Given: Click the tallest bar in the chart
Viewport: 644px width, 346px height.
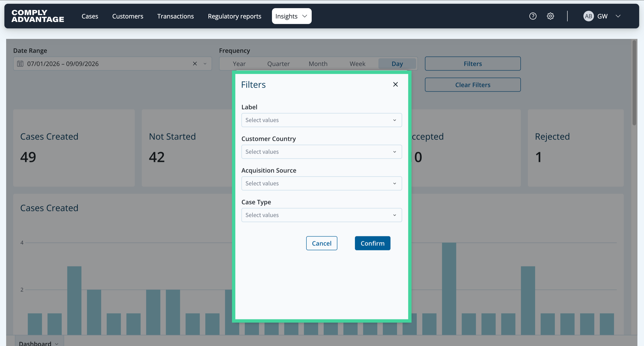Looking at the screenshot, I should [449, 288].
